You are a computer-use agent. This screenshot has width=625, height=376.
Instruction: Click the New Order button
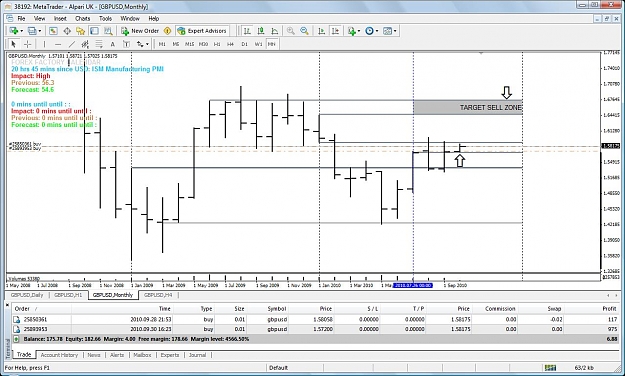click(140, 31)
